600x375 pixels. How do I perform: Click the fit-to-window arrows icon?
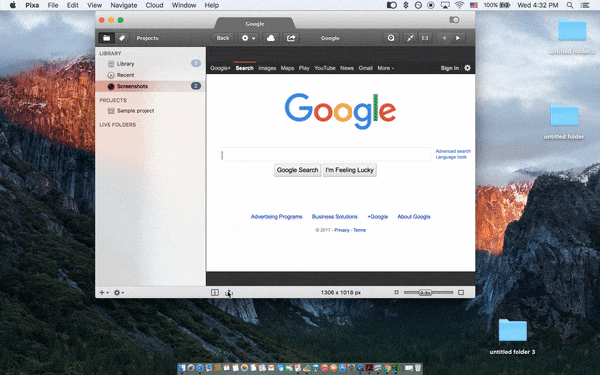tap(410, 38)
